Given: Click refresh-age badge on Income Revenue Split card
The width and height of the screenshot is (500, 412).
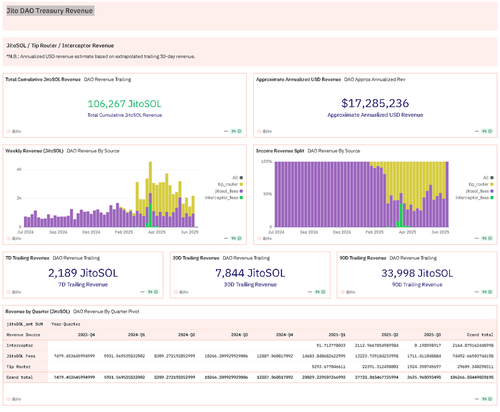Looking at the screenshot, I should [x=487, y=238].
